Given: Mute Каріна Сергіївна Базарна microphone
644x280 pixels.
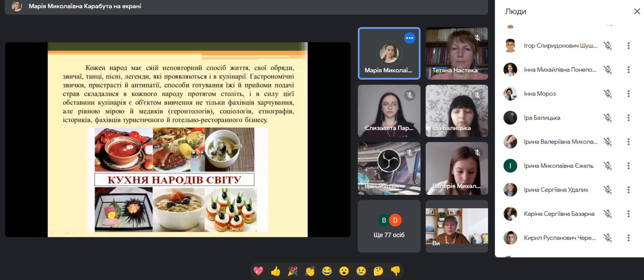Looking at the screenshot, I should point(607,214).
